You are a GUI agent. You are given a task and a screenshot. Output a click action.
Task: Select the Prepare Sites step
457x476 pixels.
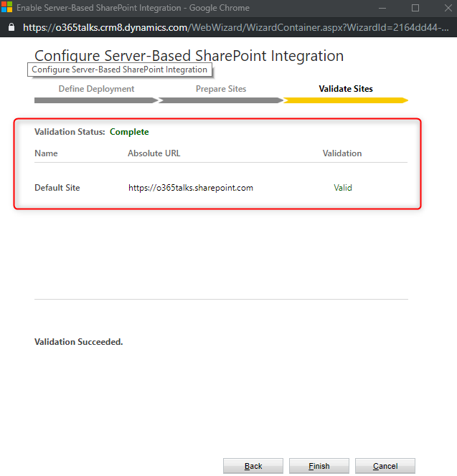coord(221,89)
